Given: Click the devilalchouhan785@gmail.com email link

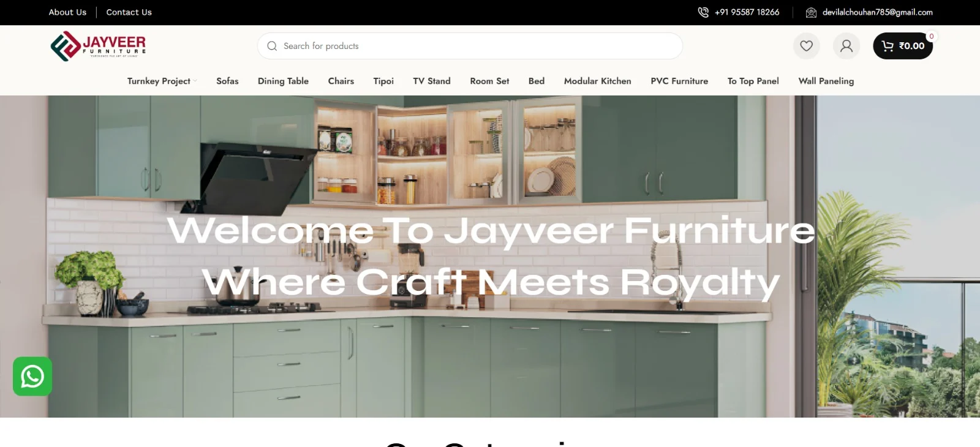Looking at the screenshot, I should pyautogui.click(x=877, y=12).
